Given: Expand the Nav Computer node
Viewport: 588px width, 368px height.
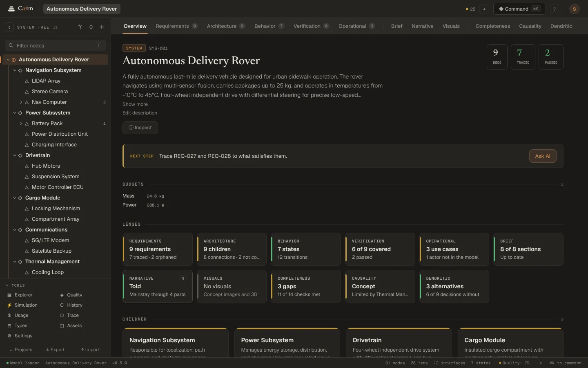Looking at the screenshot, I should point(21,102).
